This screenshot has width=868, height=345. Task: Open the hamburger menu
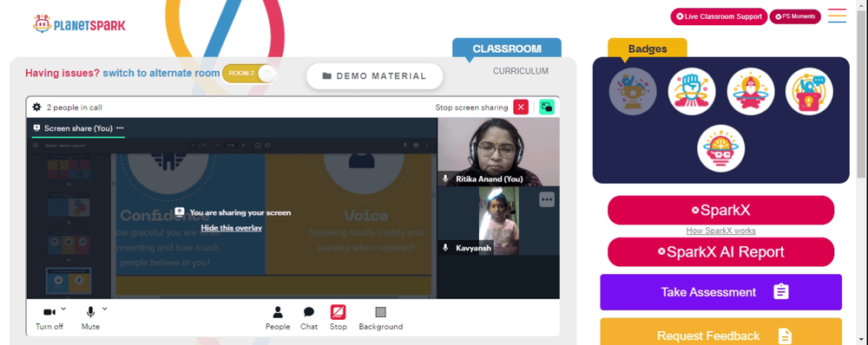point(837,16)
